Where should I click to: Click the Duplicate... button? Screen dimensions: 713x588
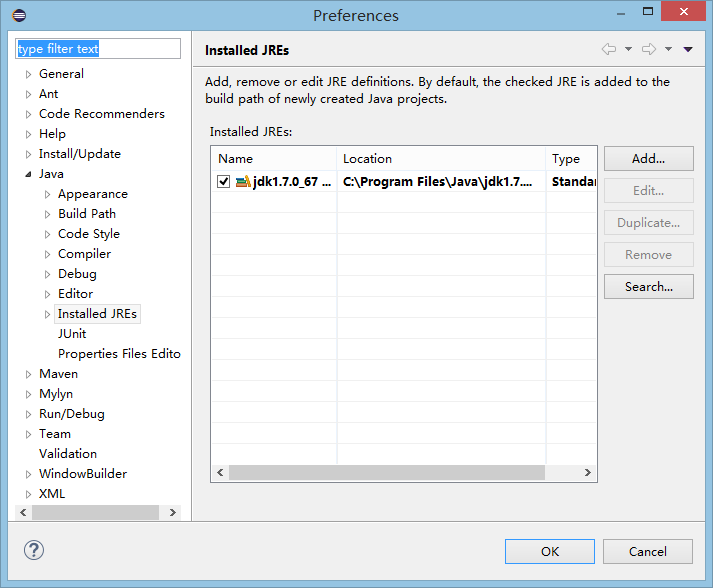coord(648,222)
